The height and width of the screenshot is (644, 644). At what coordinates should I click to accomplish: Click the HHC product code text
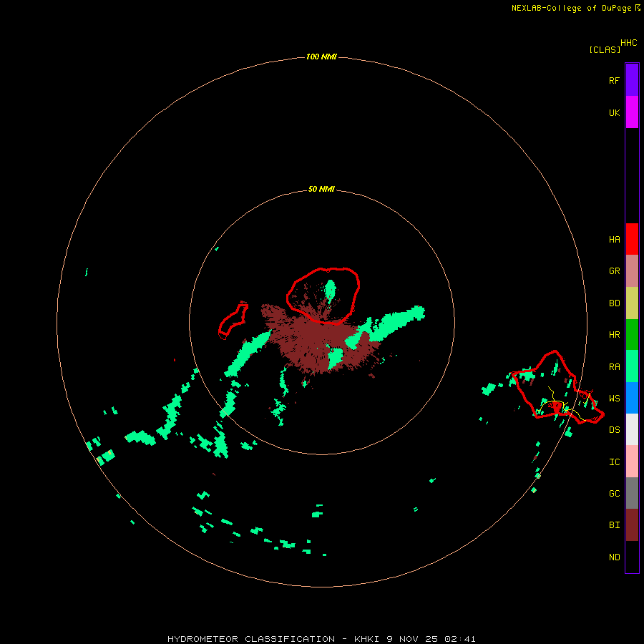(x=628, y=43)
